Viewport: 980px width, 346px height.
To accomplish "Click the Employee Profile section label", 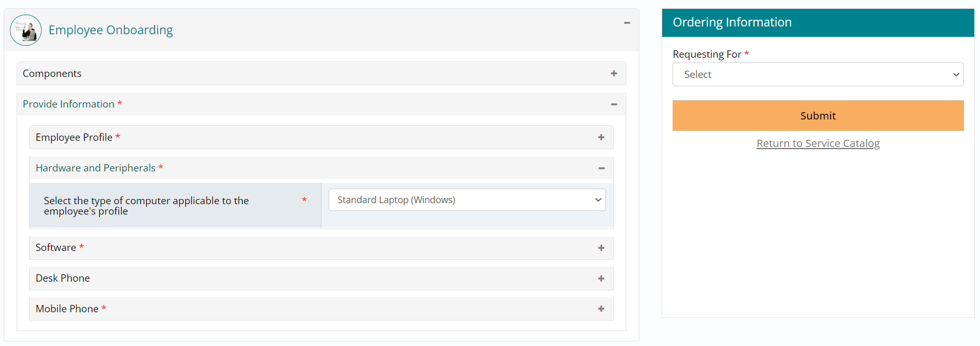I will point(74,138).
